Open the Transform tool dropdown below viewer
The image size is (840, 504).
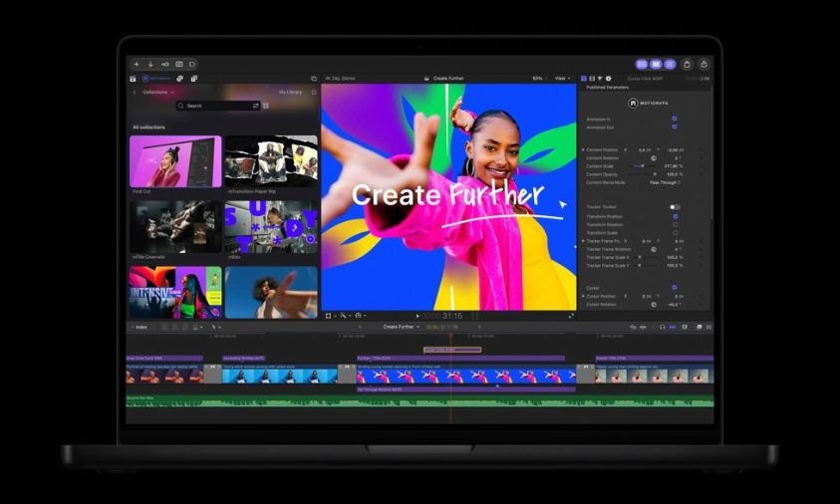pos(331,316)
